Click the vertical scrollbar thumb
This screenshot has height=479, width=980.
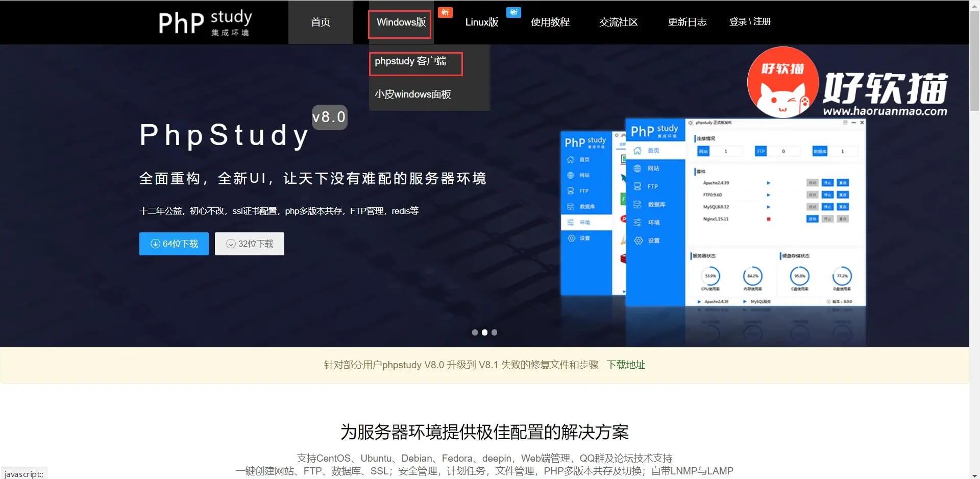pos(974,61)
